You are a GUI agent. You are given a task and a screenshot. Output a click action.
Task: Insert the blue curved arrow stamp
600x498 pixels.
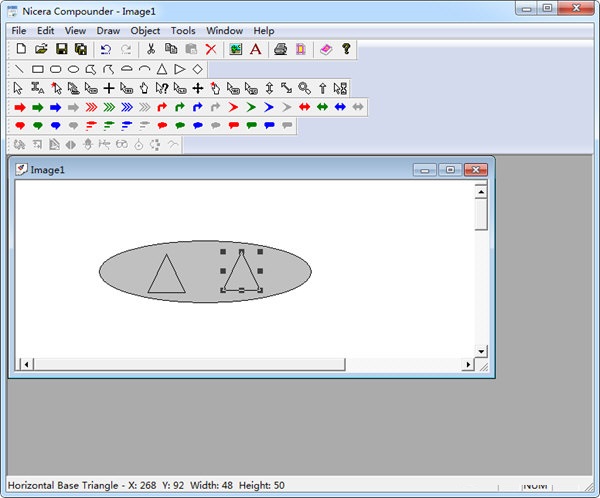(197, 107)
